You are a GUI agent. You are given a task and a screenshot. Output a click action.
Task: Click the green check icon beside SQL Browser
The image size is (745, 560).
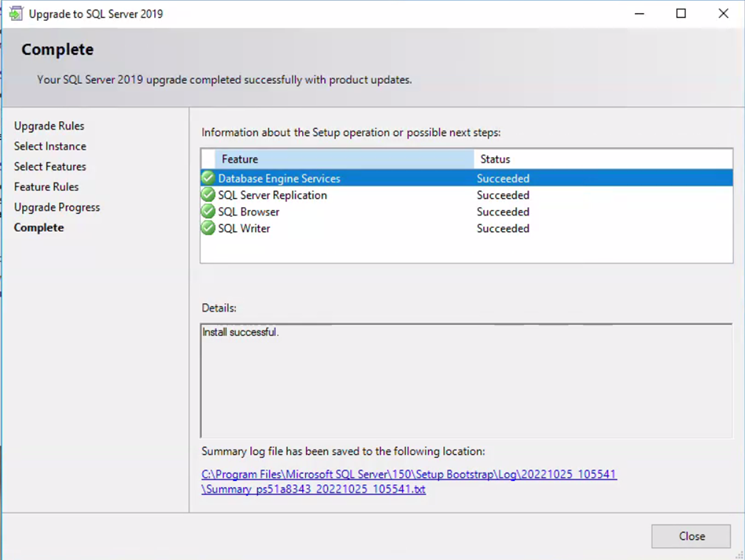(x=208, y=211)
